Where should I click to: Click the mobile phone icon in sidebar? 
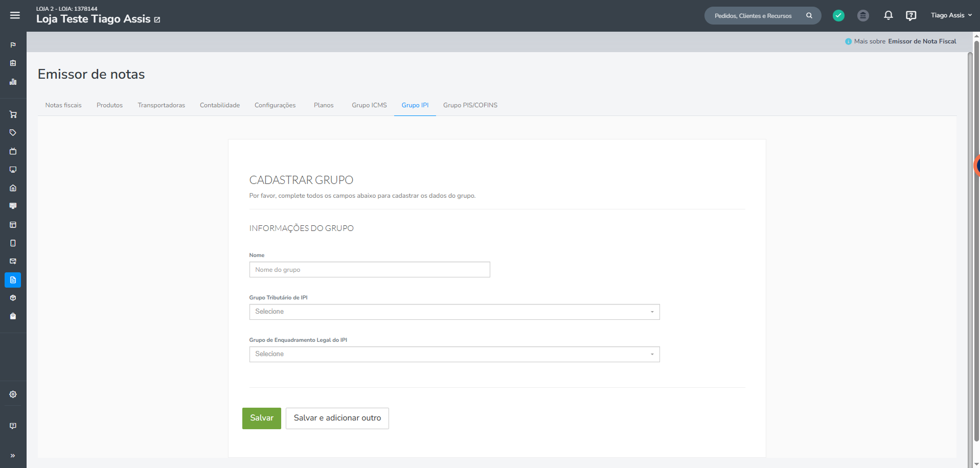[x=13, y=243]
